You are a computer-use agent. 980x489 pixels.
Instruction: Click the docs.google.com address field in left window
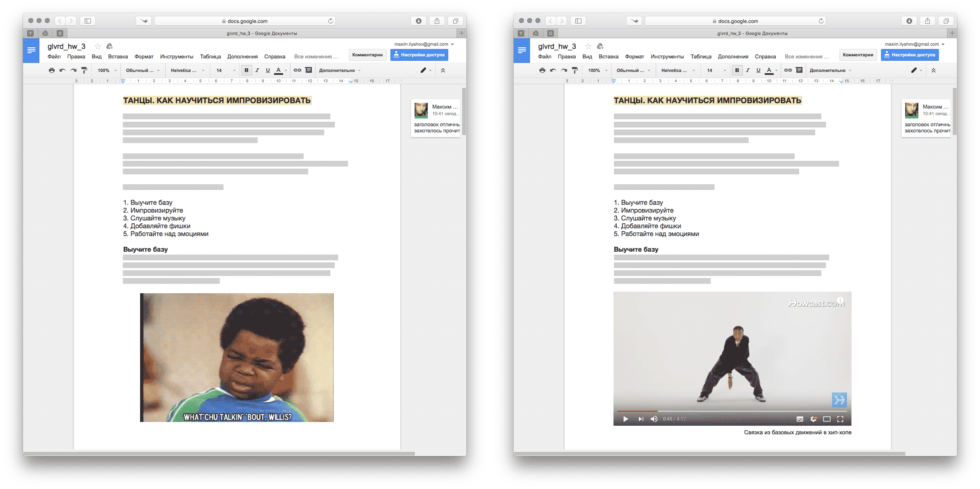tap(245, 21)
